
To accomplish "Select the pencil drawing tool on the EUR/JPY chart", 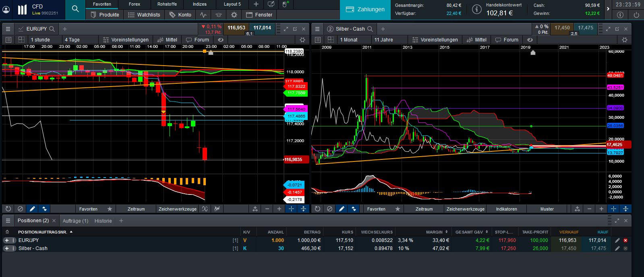I will 32,209.
